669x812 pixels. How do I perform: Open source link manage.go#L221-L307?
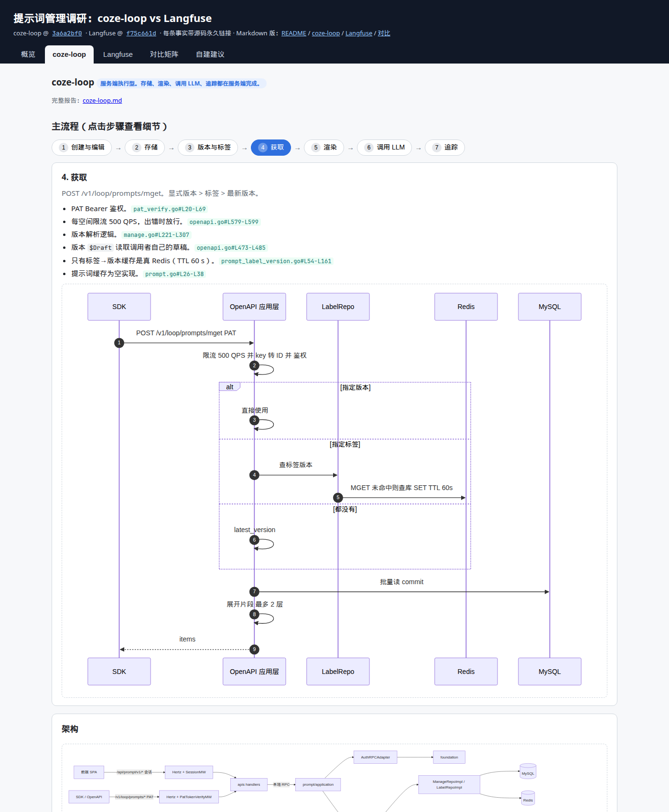coord(157,235)
